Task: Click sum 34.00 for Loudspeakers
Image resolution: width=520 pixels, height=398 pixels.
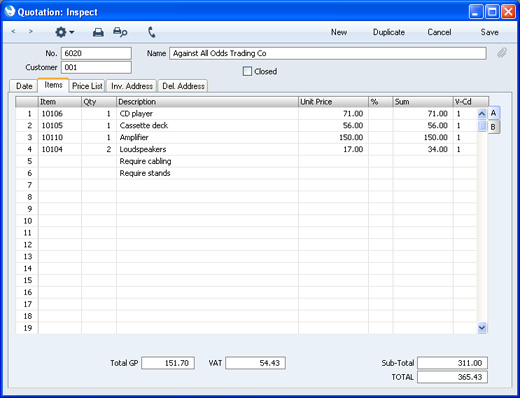Action: pos(438,149)
